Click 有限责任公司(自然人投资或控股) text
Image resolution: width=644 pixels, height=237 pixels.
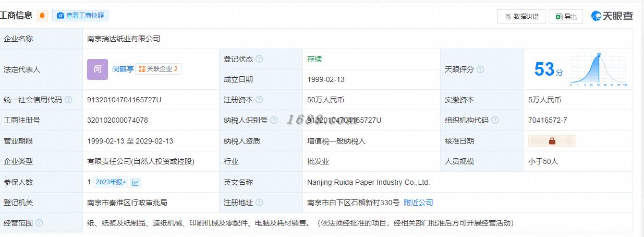point(140,161)
